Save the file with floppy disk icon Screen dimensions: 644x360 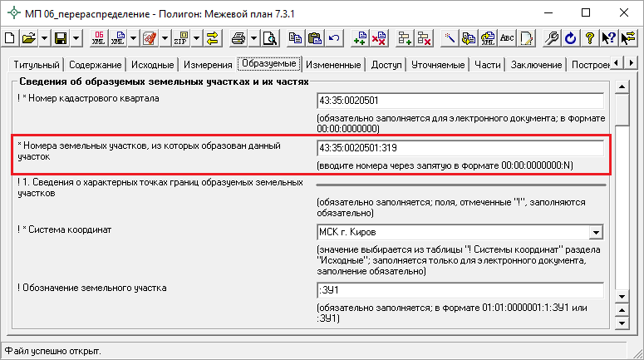click(x=61, y=38)
